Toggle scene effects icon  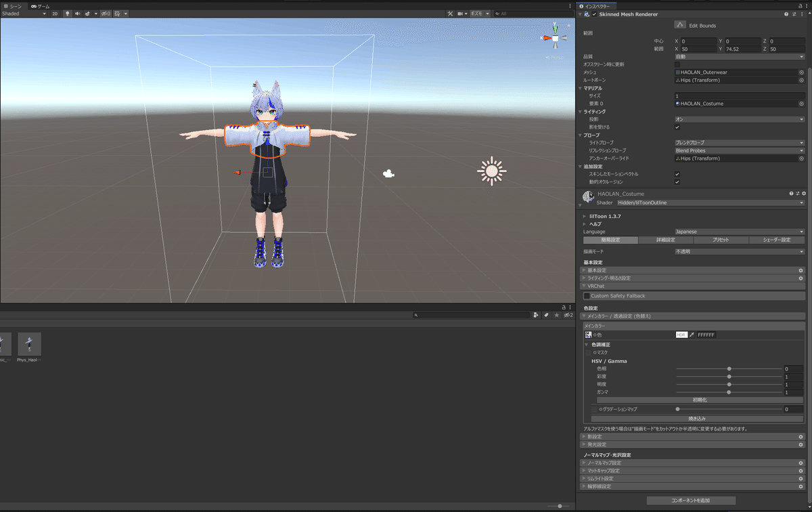[x=88, y=14]
